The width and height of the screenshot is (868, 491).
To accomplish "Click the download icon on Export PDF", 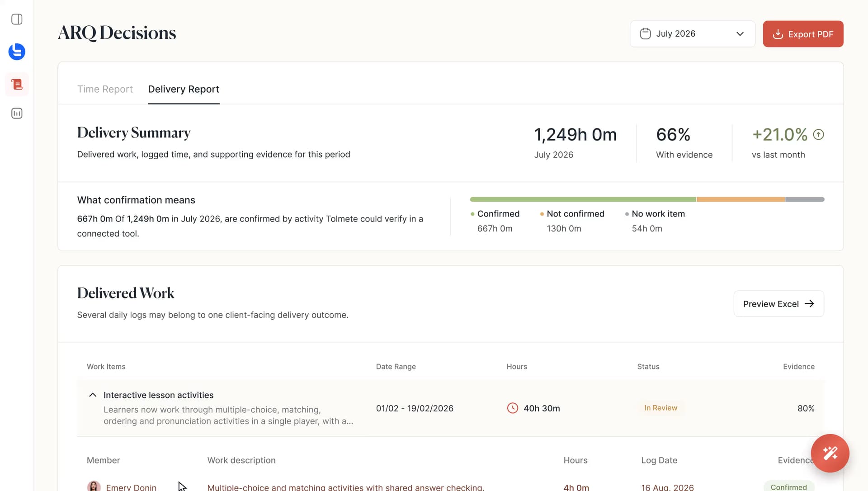I will tap(778, 34).
